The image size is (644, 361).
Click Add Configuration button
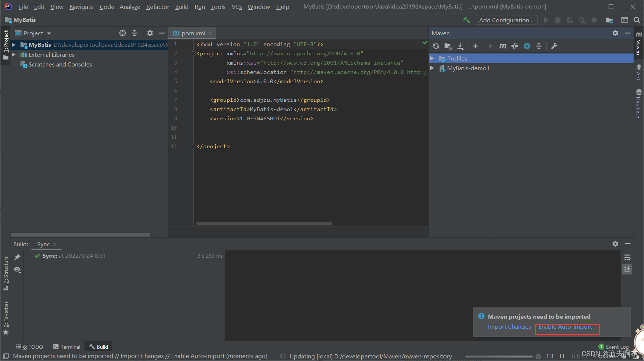pyautogui.click(x=506, y=20)
